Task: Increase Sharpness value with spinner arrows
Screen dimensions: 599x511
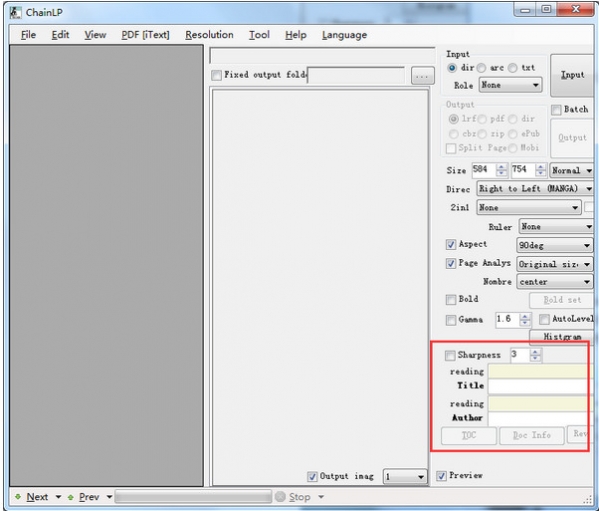Action: (535, 352)
